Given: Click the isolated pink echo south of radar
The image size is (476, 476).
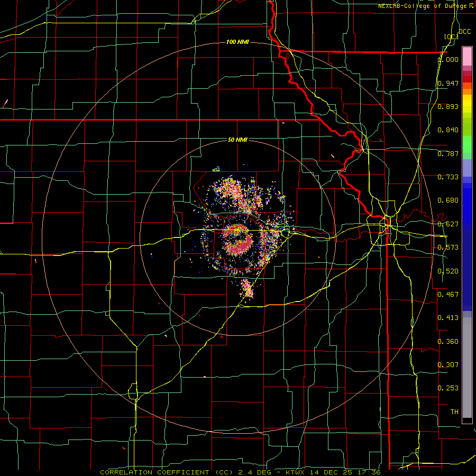Looking at the screenshot, I should 247,288.
